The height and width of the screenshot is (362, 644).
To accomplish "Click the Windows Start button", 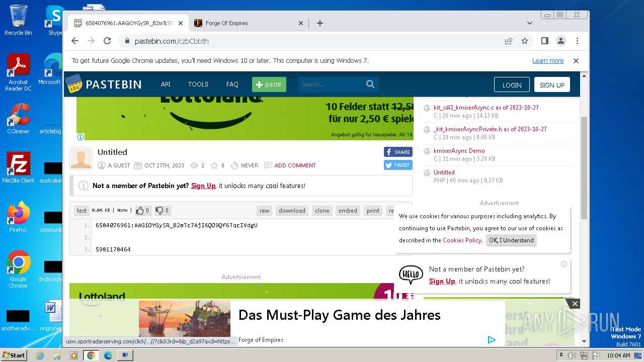I will pos(14,355).
